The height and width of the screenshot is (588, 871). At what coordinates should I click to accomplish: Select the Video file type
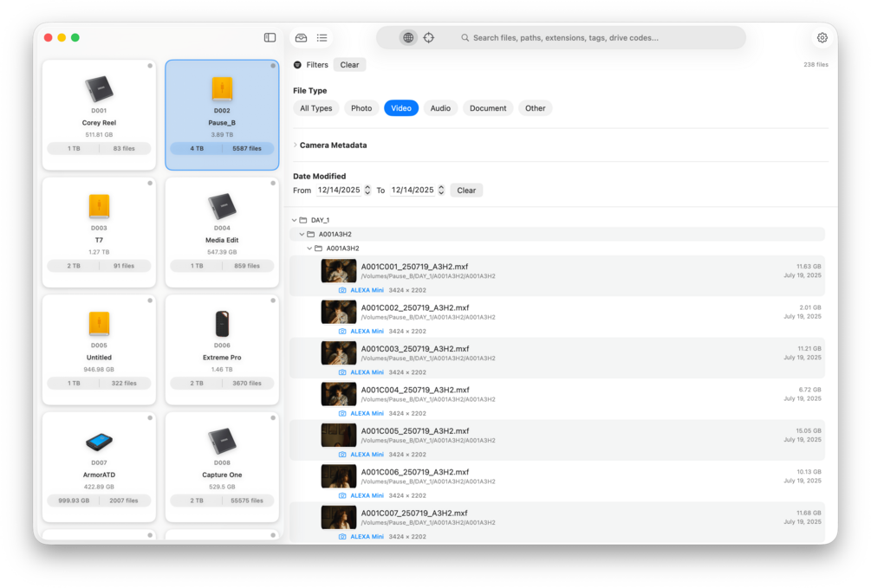(x=401, y=108)
